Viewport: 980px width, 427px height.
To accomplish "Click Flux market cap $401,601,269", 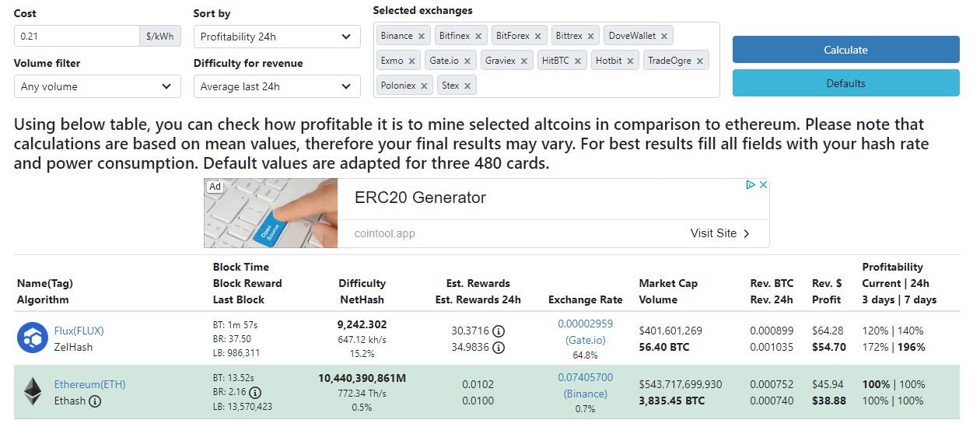I will coord(670,331).
